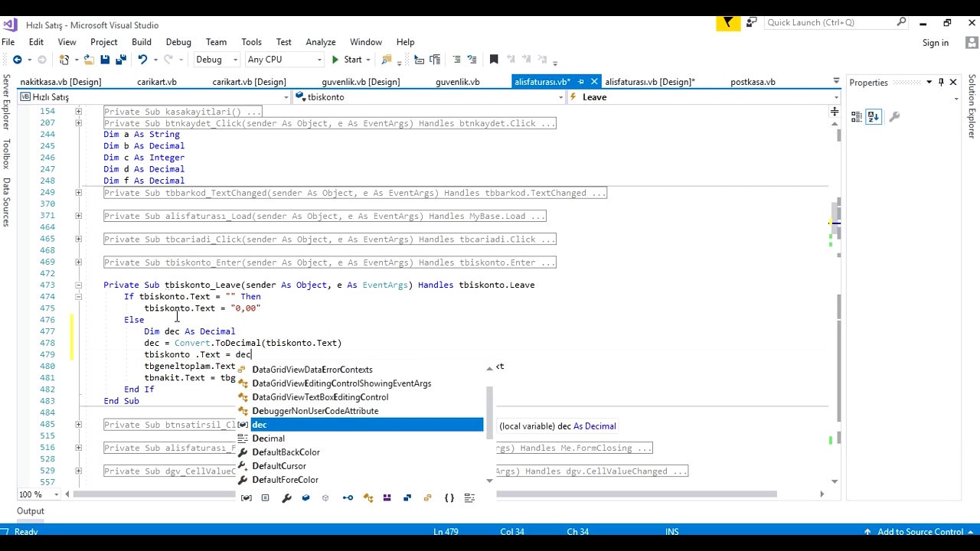Collapse the tbiskonto_Leave Sub outline

tap(78, 285)
